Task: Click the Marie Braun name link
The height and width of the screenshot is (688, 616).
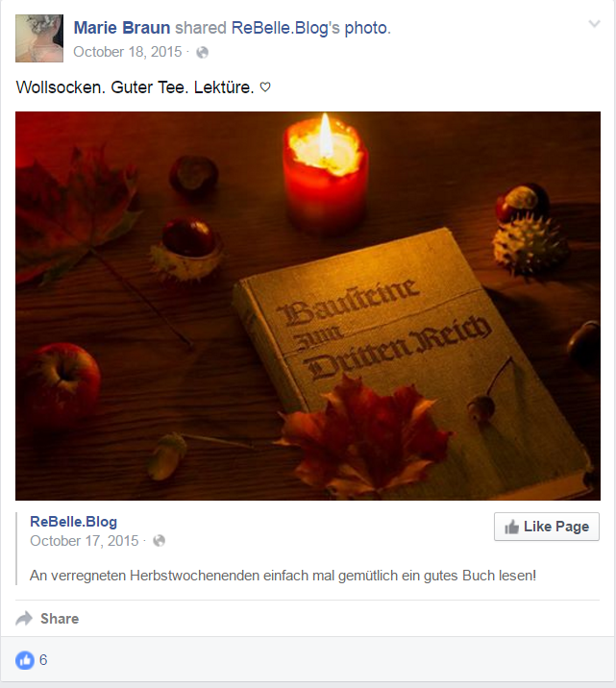Action: pyautogui.click(x=121, y=28)
